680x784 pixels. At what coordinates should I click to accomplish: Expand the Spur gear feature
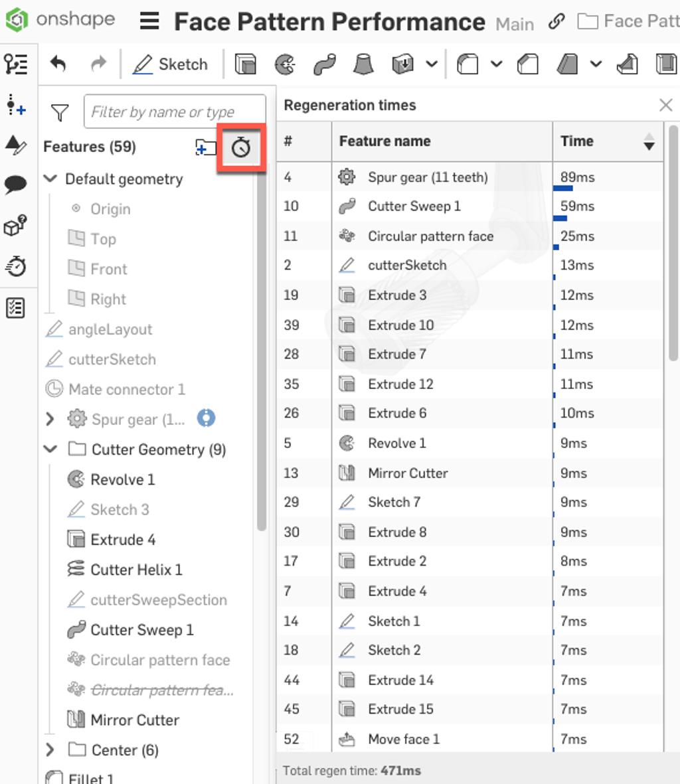click(50, 419)
